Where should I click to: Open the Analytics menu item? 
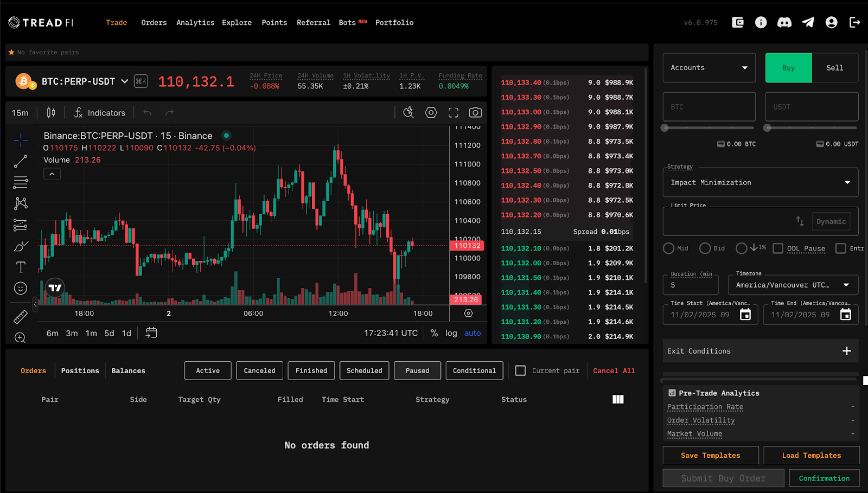pyautogui.click(x=195, y=22)
